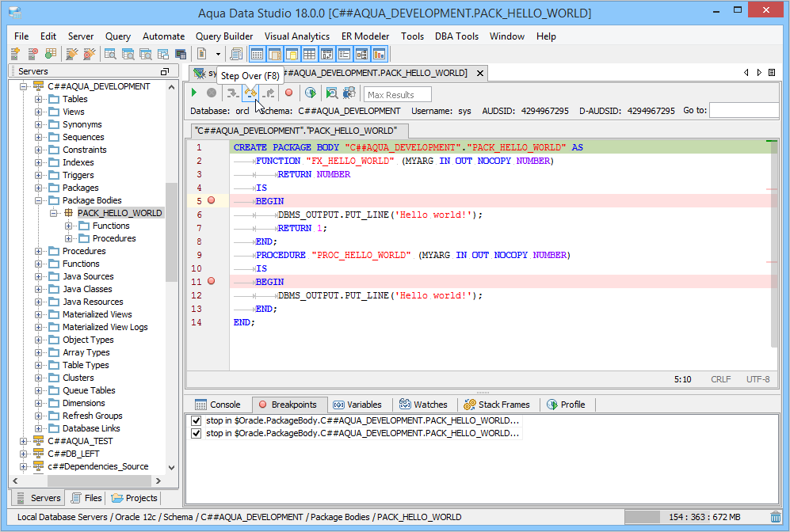
Task: Open the garbage collection trash icon
Action: pyautogui.click(x=775, y=517)
